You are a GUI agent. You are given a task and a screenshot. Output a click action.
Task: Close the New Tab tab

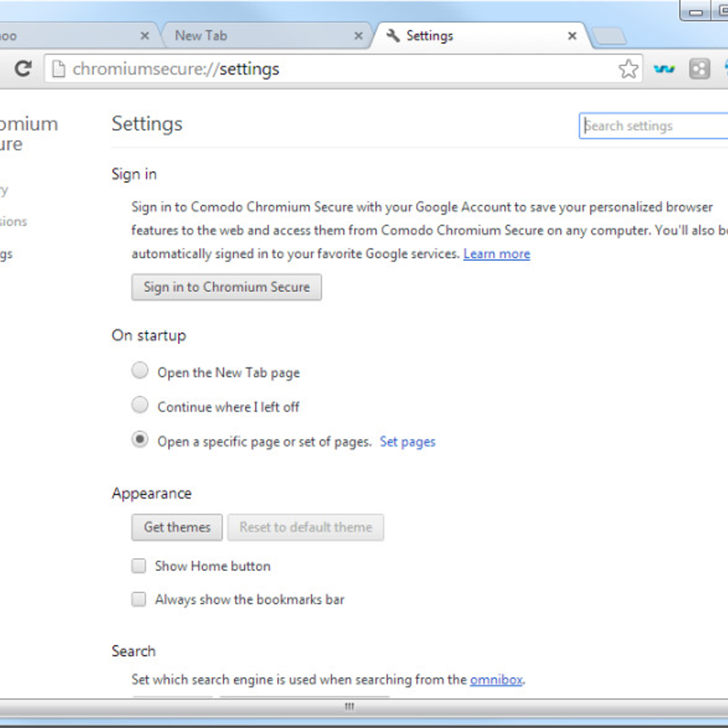tap(359, 35)
